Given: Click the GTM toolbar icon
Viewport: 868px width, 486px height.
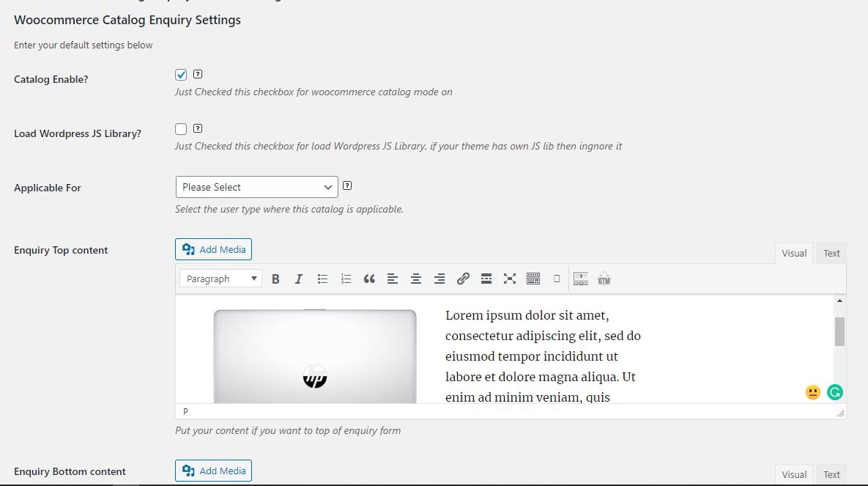Looking at the screenshot, I should tap(604, 279).
